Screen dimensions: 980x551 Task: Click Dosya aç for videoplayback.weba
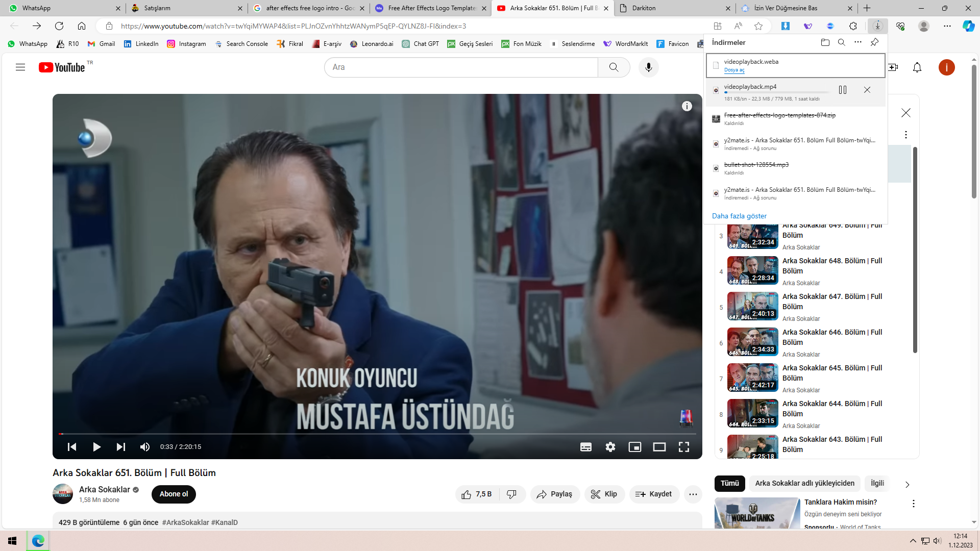tap(734, 70)
